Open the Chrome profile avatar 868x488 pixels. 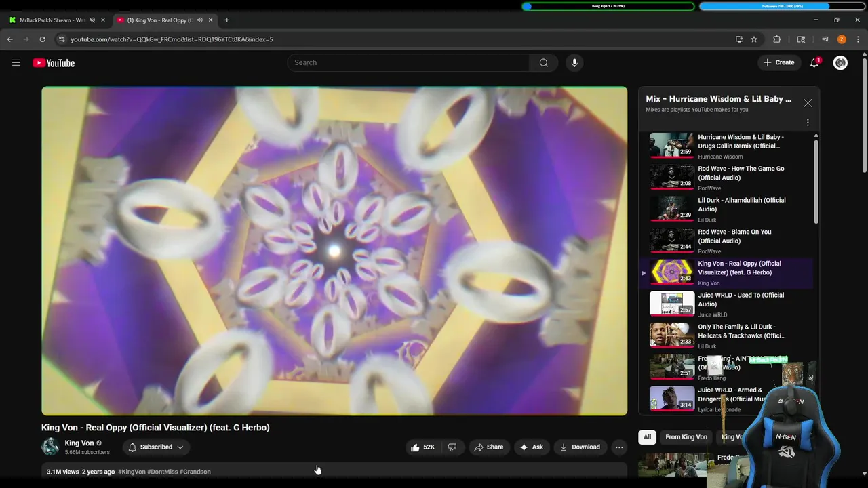[x=842, y=39]
